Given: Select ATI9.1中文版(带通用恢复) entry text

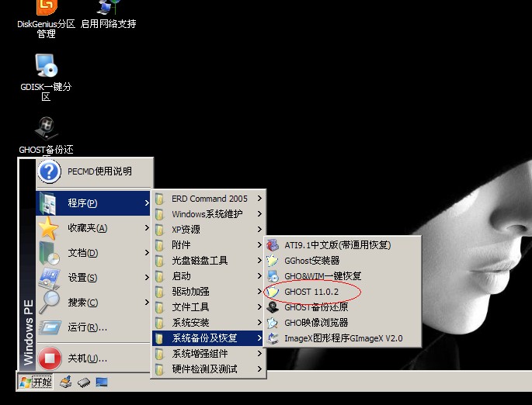Looking at the screenshot, I should [x=338, y=245].
